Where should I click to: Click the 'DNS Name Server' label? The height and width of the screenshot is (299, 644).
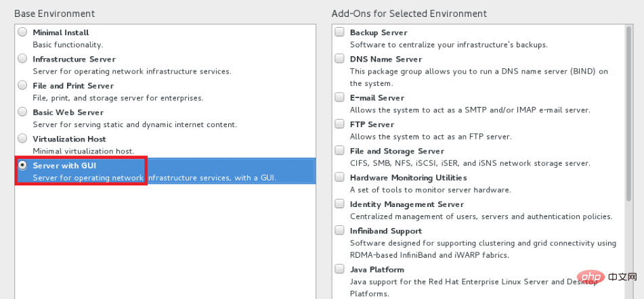[x=386, y=59]
